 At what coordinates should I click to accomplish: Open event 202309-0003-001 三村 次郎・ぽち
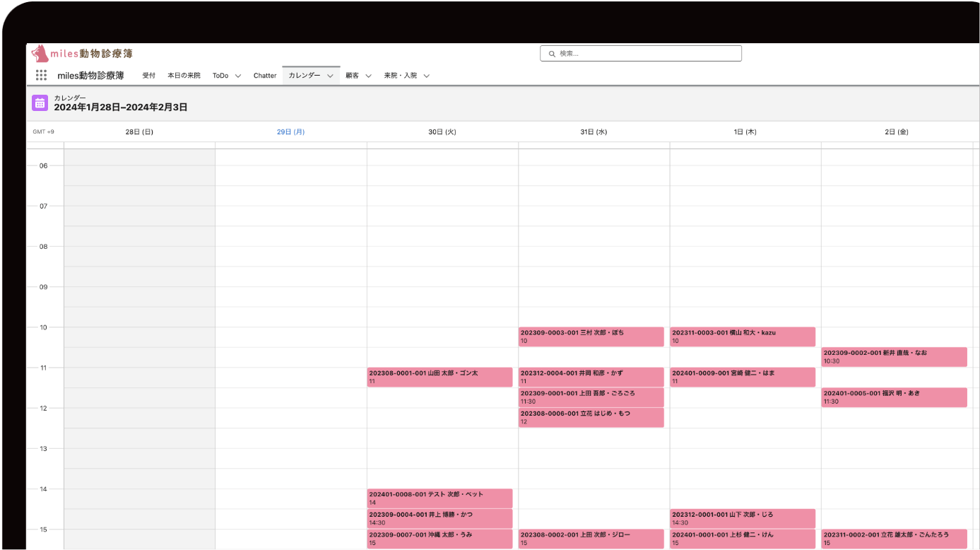point(591,337)
